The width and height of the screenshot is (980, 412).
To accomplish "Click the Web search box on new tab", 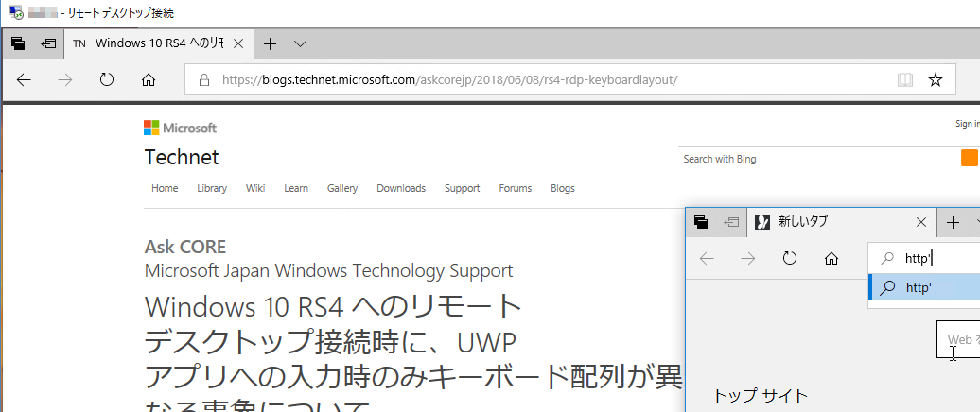I will click(959, 339).
